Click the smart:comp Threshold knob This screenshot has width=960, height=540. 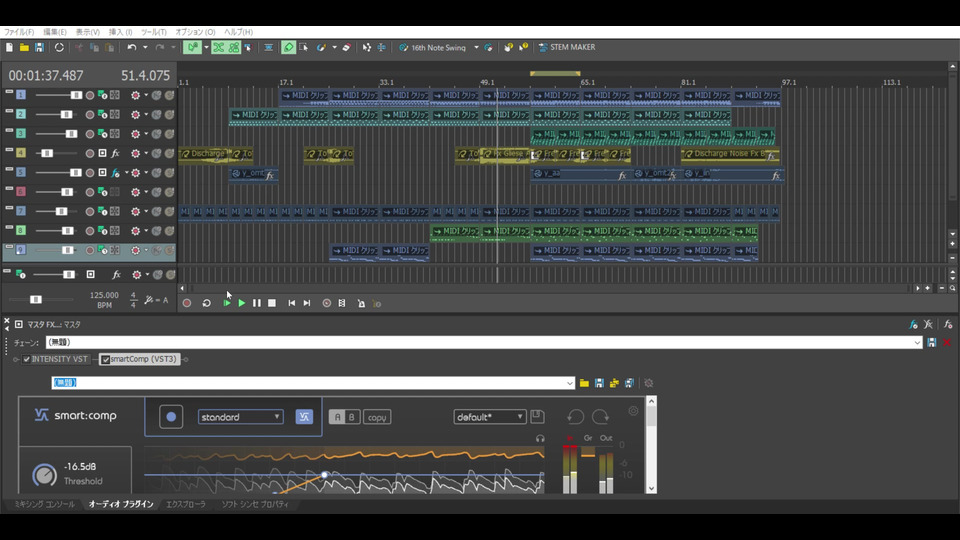45,475
